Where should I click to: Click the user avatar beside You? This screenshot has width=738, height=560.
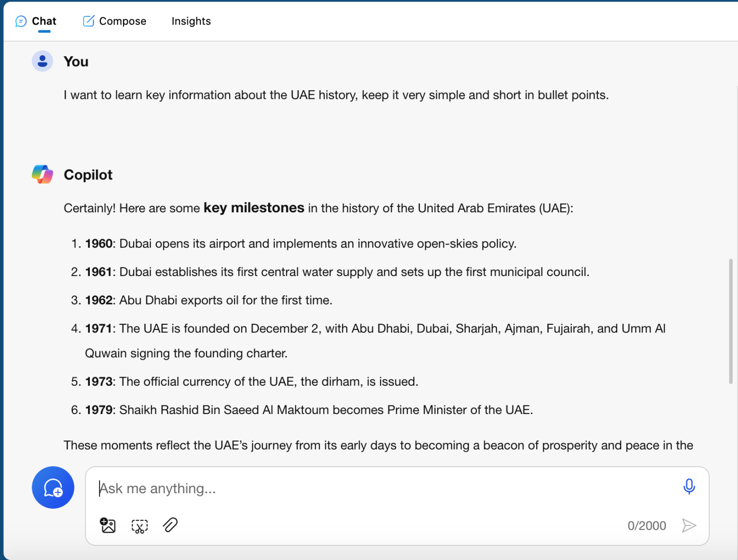pyautogui.click(x=42, y=61)
